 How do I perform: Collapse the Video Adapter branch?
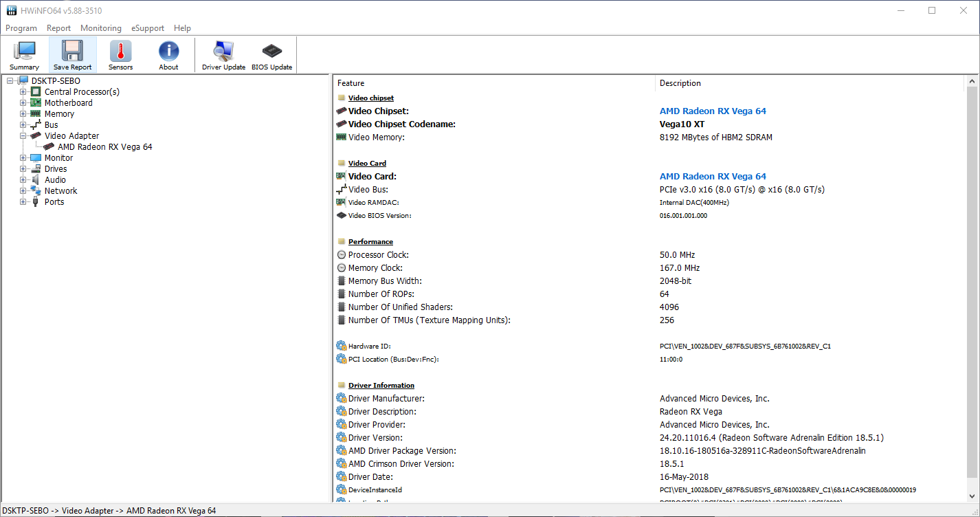[x=23, y=136]
